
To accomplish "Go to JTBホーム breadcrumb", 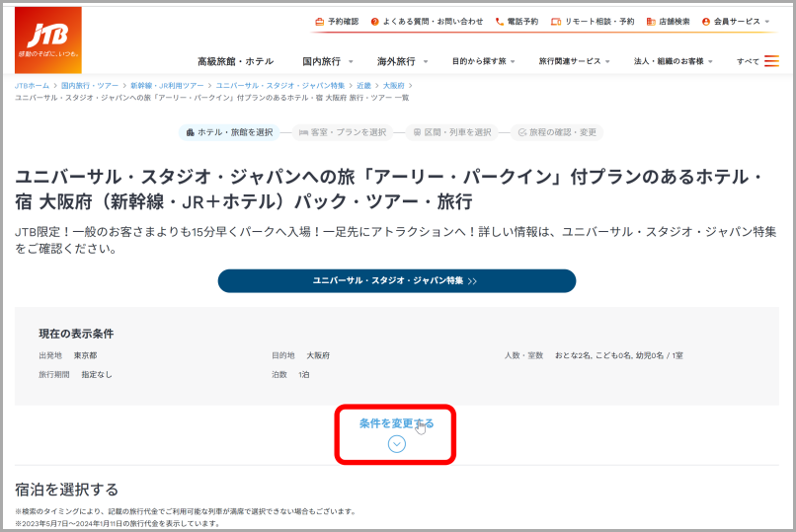I will point(32,85).
